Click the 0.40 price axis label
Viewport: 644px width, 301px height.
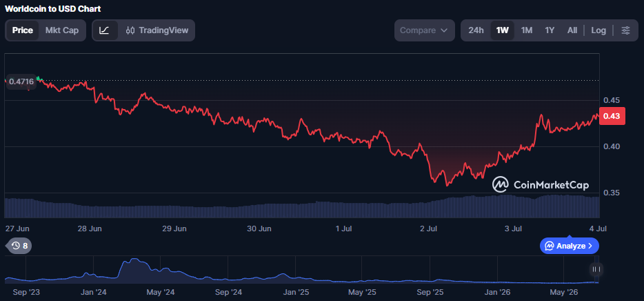pyautogui.click(x=611, y=146)
